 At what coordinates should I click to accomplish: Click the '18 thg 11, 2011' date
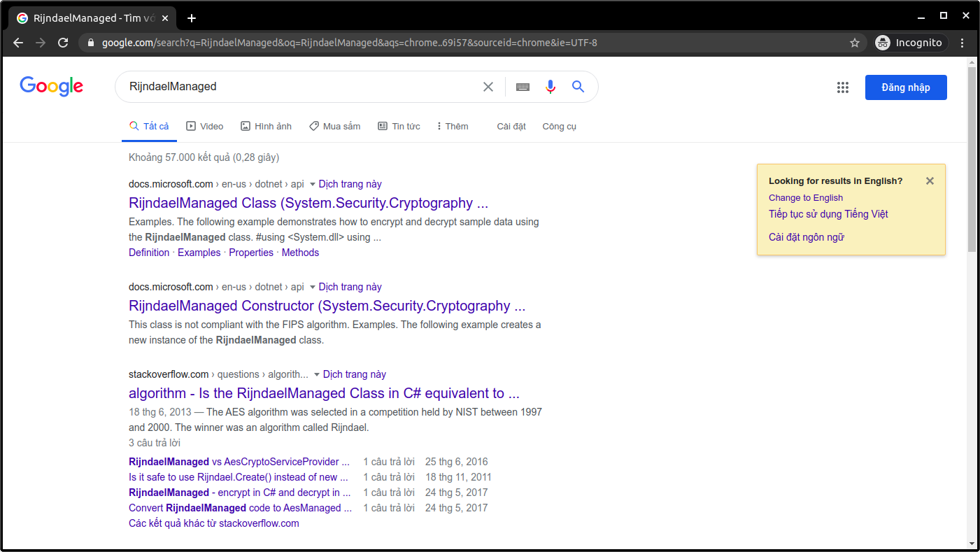coord(458,477)
